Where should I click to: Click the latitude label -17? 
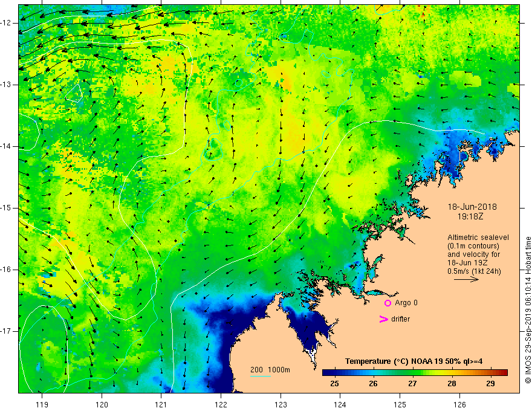[7, 331]
